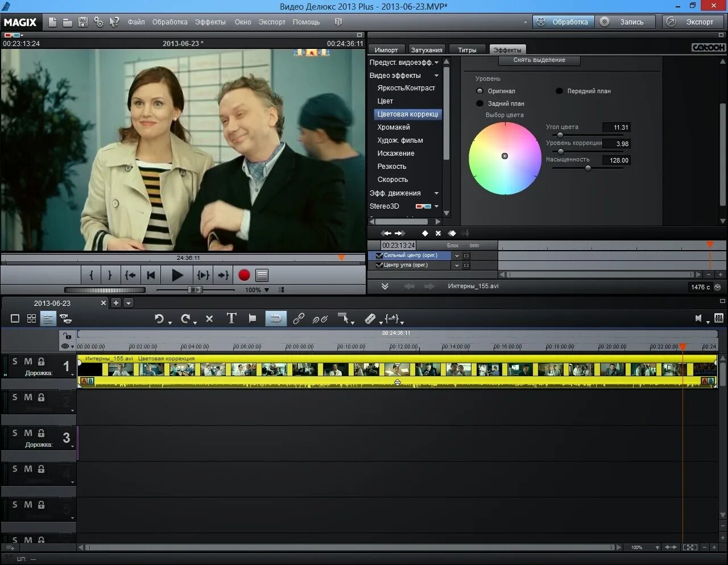Expand Эфф. движения category
The image size is (728, 565).
tap(437, 193)
